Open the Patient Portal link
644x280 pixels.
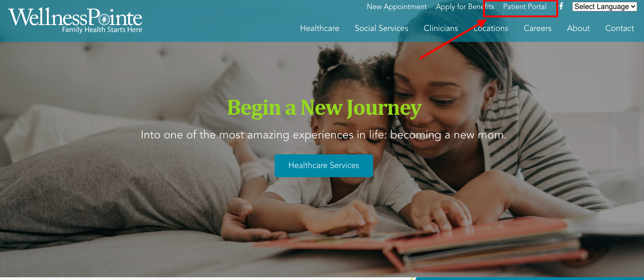(x=525, y=7)
